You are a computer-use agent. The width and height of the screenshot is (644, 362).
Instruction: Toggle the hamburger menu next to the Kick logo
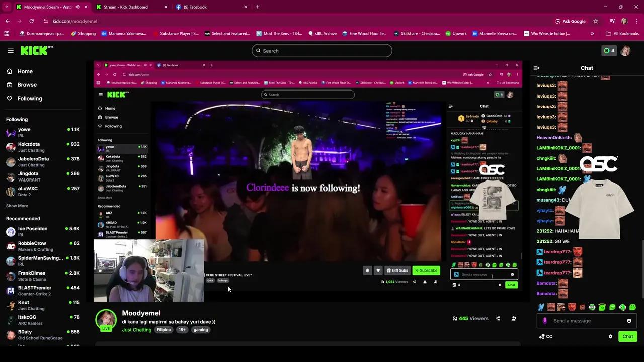pos(11,50)
